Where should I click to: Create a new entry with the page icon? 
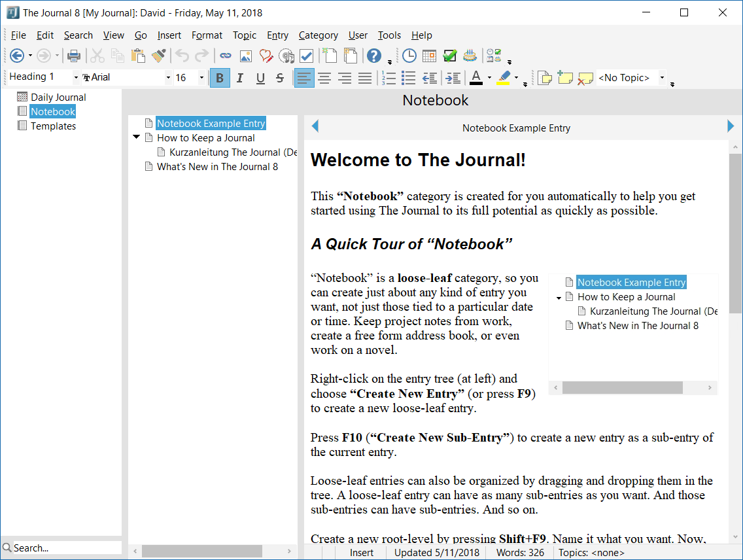click(330, 56)
